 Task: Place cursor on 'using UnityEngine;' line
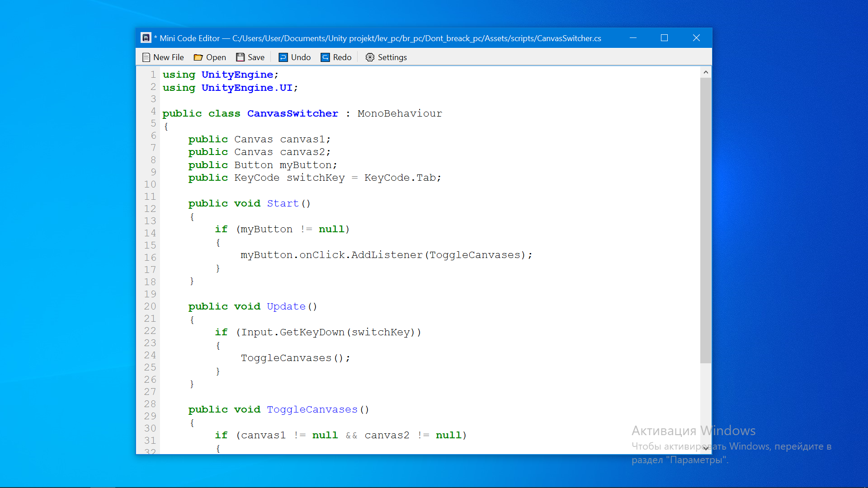point(221,75)
